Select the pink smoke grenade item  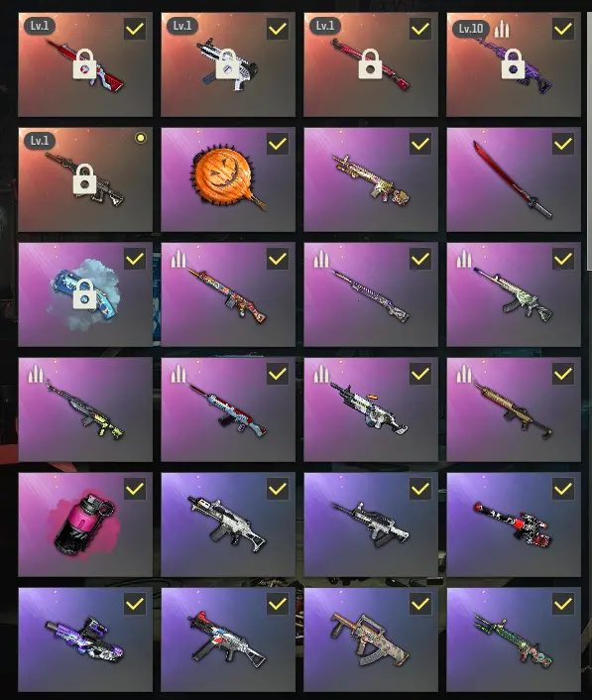click(85, 525)
